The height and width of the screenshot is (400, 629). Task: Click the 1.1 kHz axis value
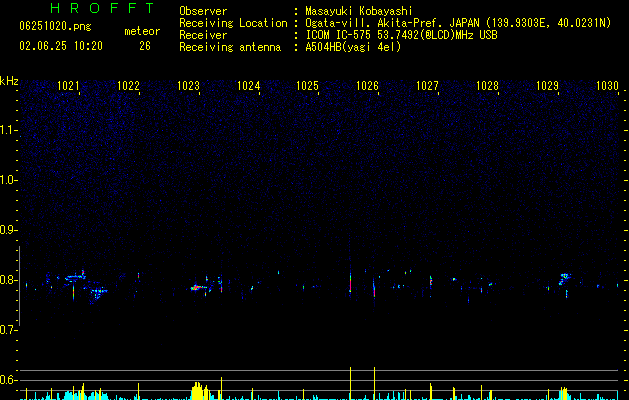(8, 130)
